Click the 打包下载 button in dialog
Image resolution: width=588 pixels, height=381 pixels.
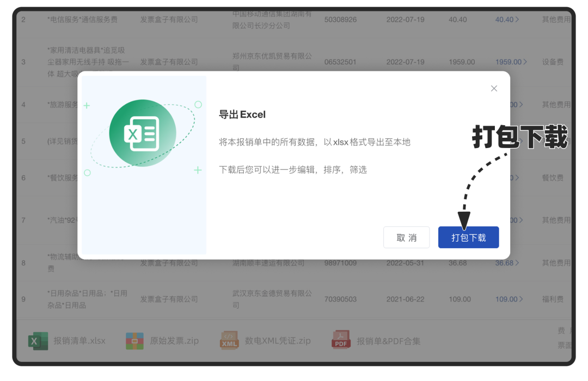468,237
